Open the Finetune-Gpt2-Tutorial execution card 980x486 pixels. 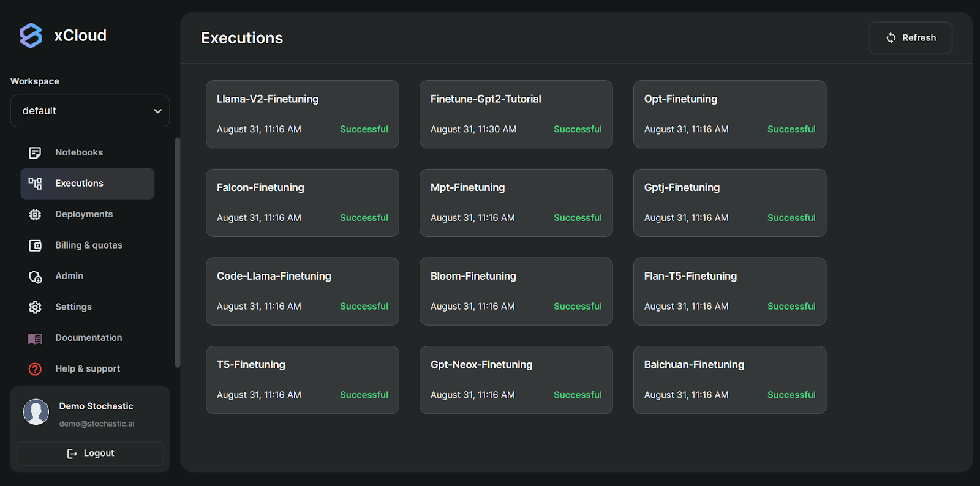click(516, 114)
